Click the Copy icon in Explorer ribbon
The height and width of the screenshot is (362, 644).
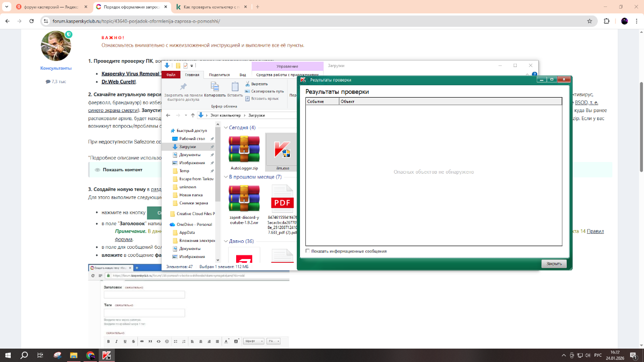[215, 87]
